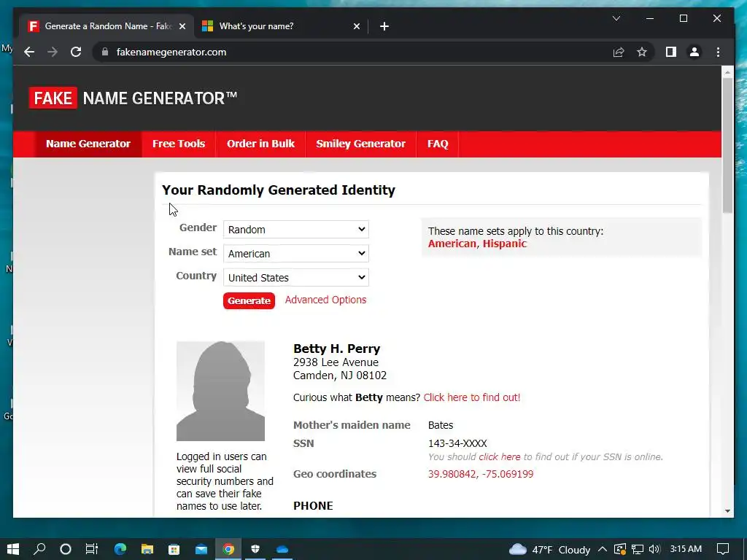Open Advanced Options link
747x560 pixels.
click(x=325, y=300)
